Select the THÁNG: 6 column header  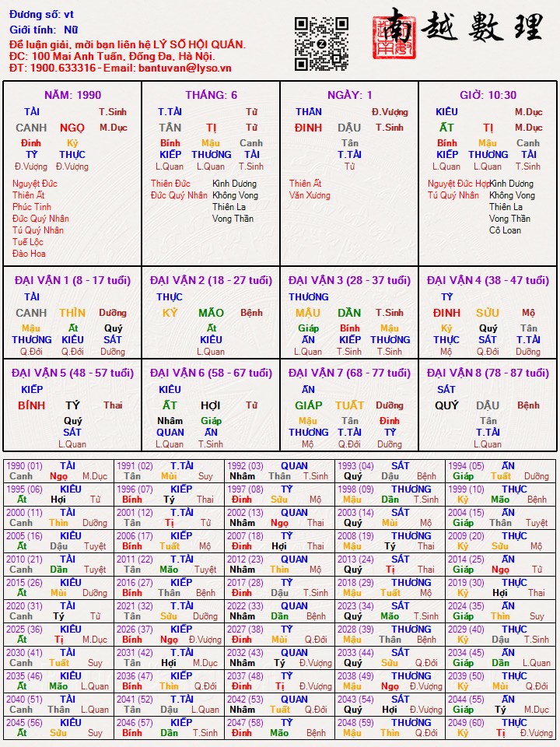coord(211,95)
